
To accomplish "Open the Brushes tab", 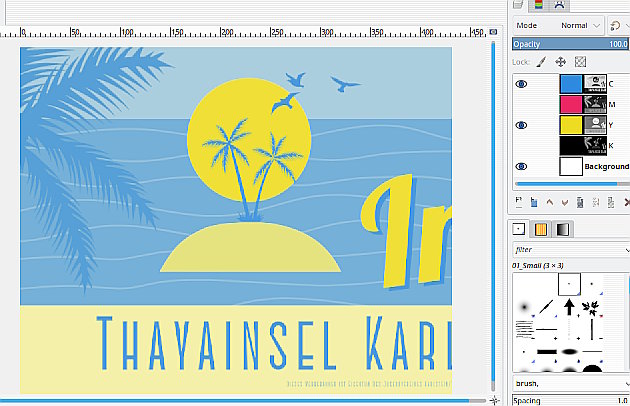I will coord(519,229).
